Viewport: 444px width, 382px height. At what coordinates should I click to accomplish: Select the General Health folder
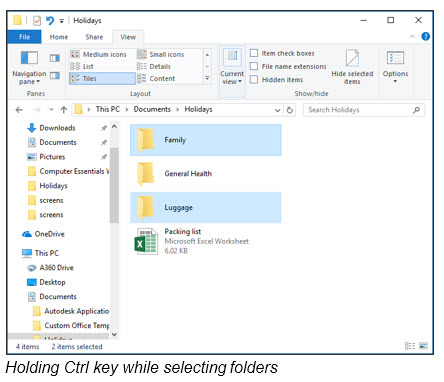[x=206, y=174]
